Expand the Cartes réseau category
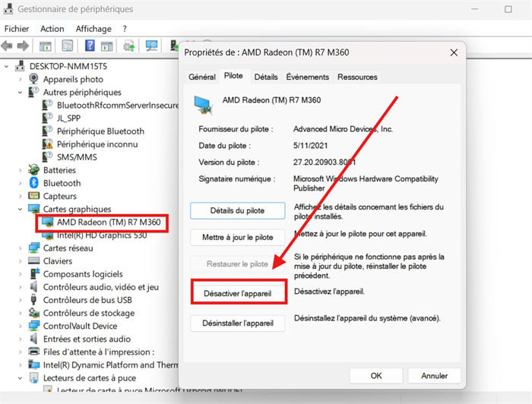The image size is (532, 404). (20, 248)
